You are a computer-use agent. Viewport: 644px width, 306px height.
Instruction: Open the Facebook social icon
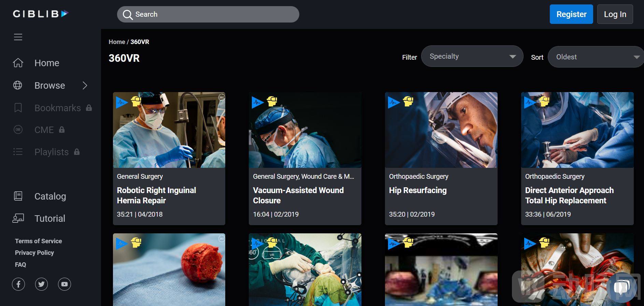18,284
